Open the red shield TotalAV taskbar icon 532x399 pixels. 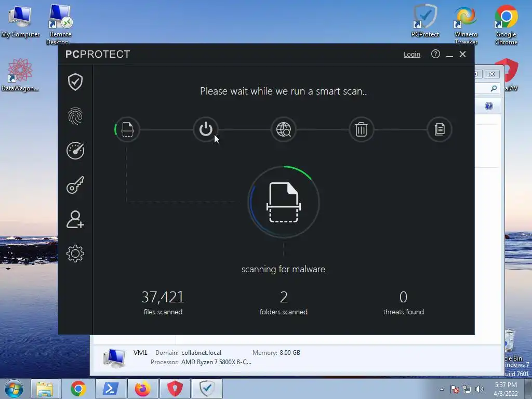click(175, 389)
